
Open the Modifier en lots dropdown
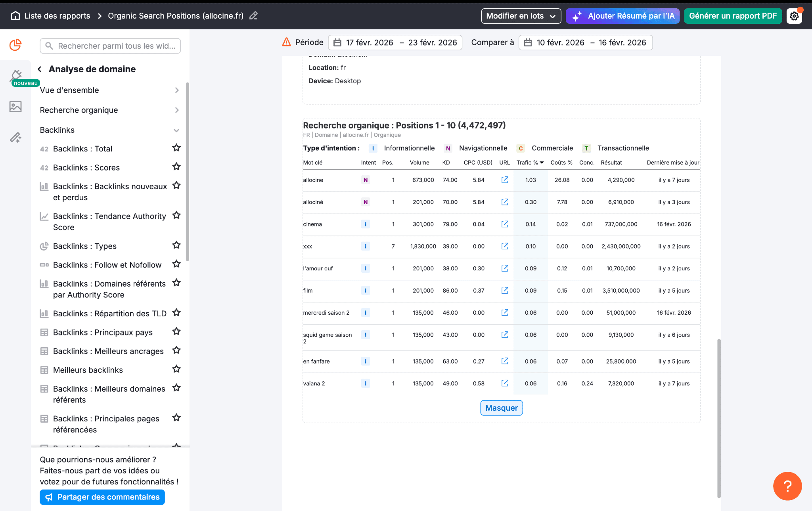click(x=521, y=16)
